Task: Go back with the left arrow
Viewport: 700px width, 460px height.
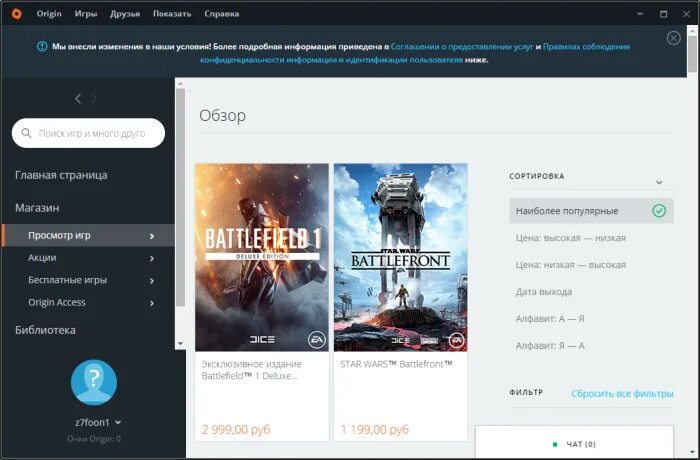Action: pyautogui.click(x=78, y=99)
